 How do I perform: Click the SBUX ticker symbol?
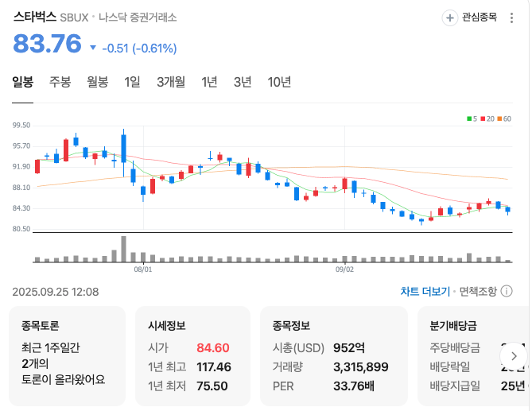pos(74,17)
